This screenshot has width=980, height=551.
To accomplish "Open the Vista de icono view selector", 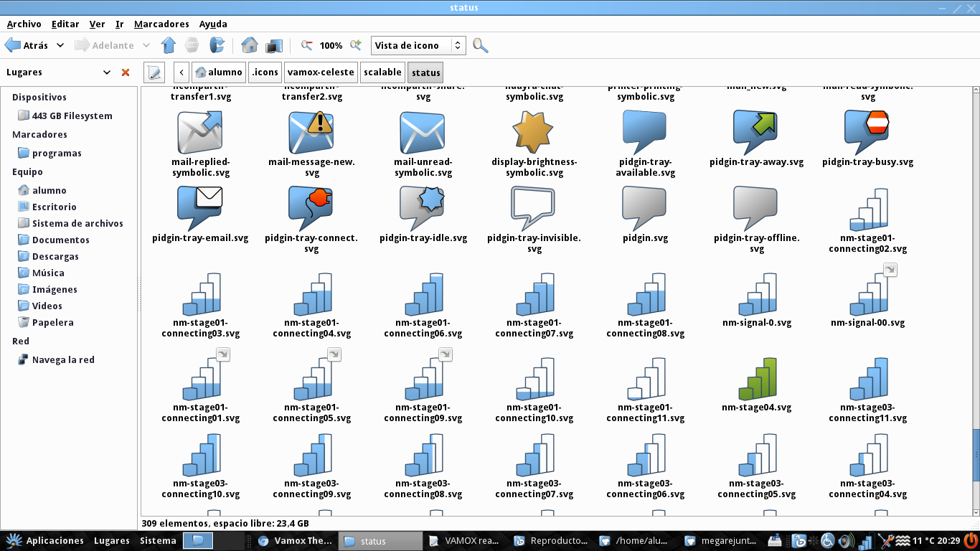I will [416, 44].
